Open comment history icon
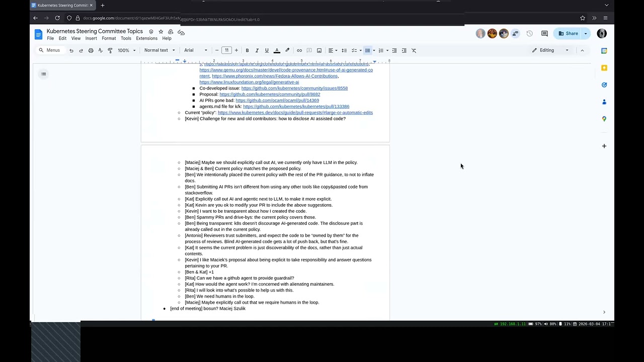Screen dimensions: 644x362 pos(544,34)
